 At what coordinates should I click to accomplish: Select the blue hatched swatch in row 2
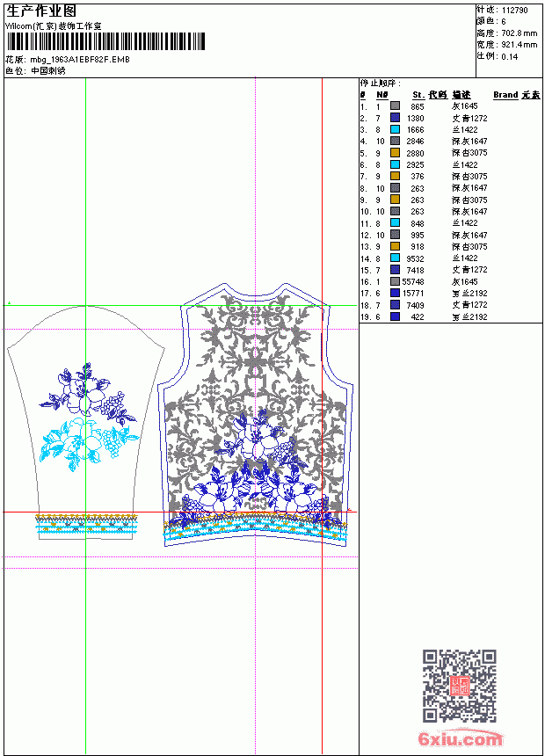395,118
